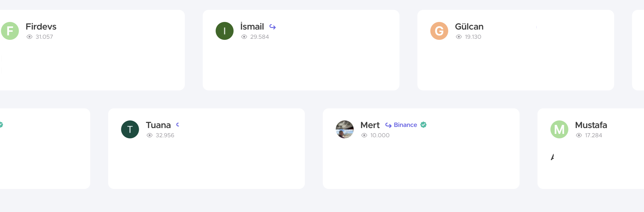The height and width of the screenshot is (212, 644).
Task: Open the Firdevs name link
Action: pyautogui.click(x=41, y=27)
